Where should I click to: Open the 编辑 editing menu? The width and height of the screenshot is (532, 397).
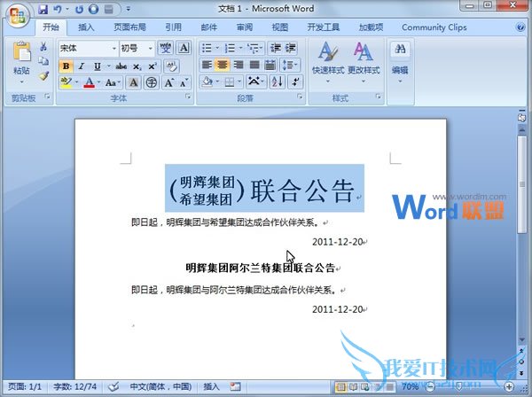point(400,62)
